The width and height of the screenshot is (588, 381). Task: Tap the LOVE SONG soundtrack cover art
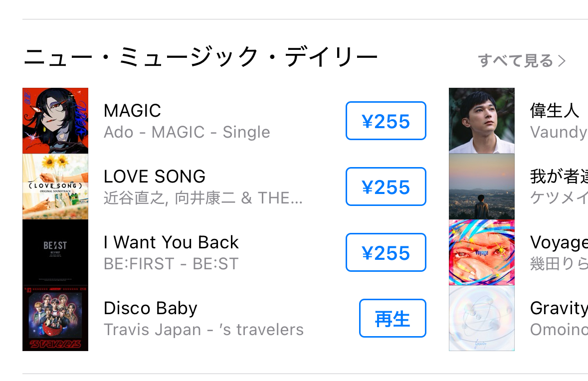(x=55, y=187)
